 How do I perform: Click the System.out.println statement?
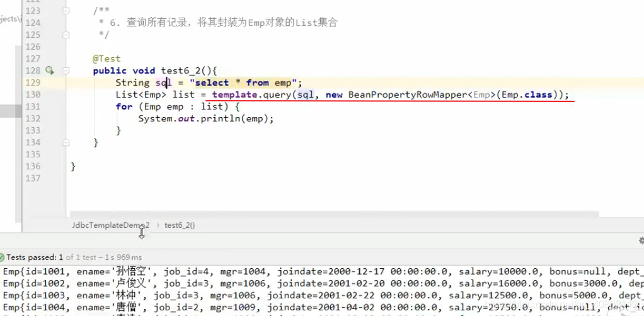click(x=206, y=118)
